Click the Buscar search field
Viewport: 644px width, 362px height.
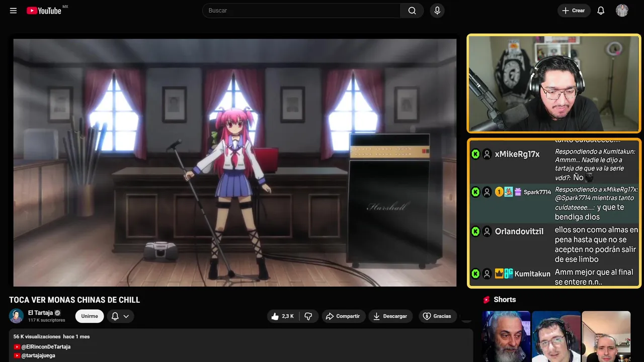tap(301, 11)
